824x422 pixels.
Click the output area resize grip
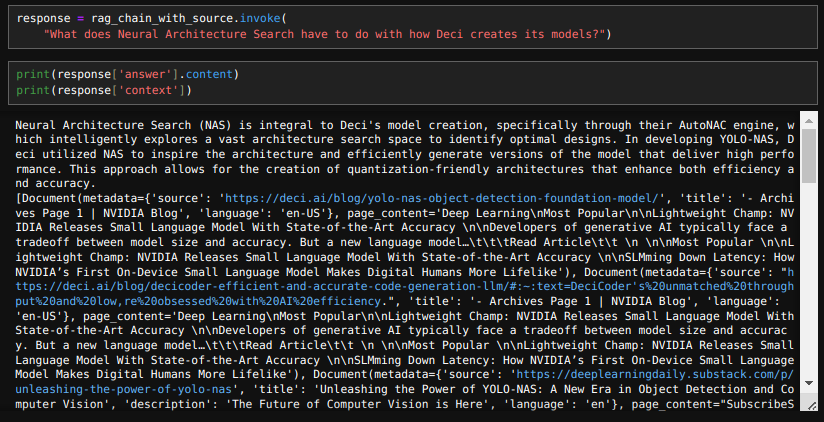(812, 405)
